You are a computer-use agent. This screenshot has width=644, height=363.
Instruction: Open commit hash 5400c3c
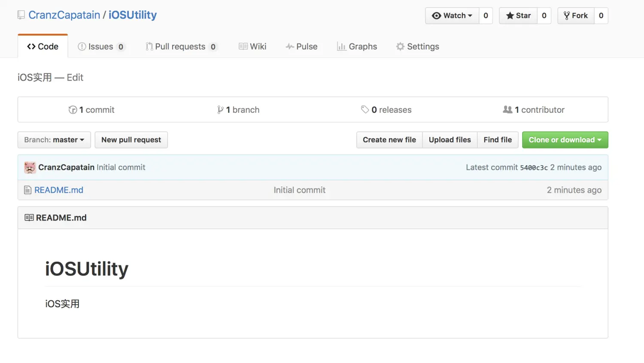(x=534, y=168)
